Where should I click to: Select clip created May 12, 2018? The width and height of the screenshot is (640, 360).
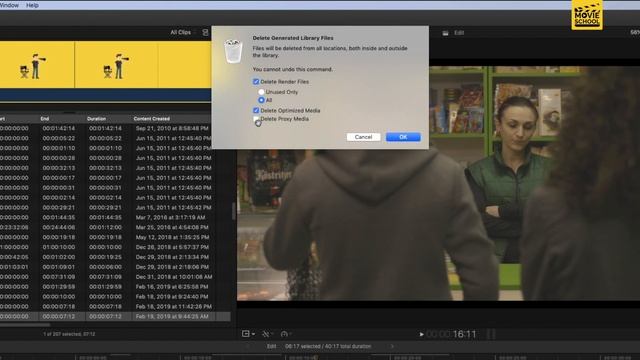coord(115,237)
